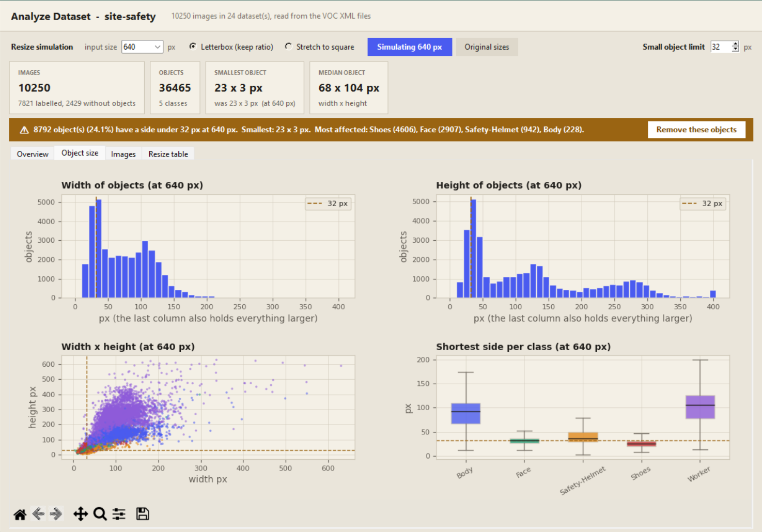762x532 pixels.
Task: Switch to the Object size tab
Action: click(80, 153)
